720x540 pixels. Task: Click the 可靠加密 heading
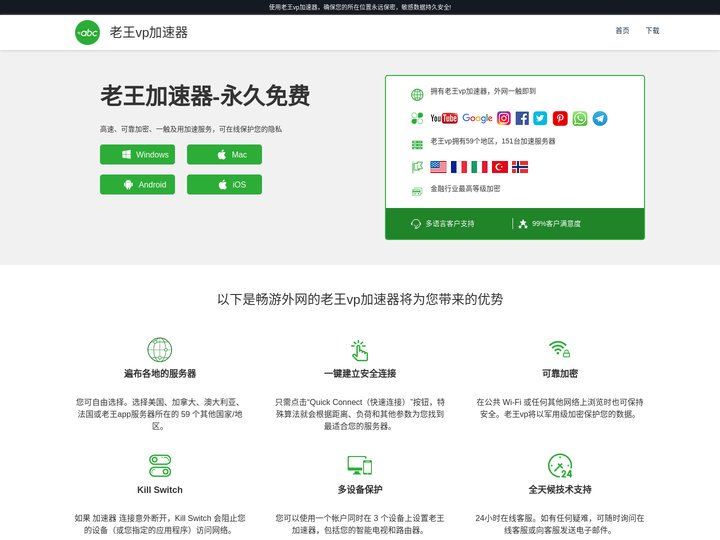(560, 373)
